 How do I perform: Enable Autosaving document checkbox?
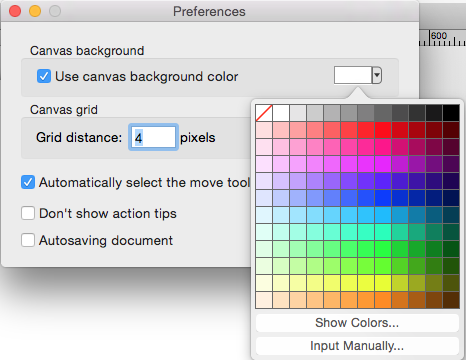click(28, 240)
